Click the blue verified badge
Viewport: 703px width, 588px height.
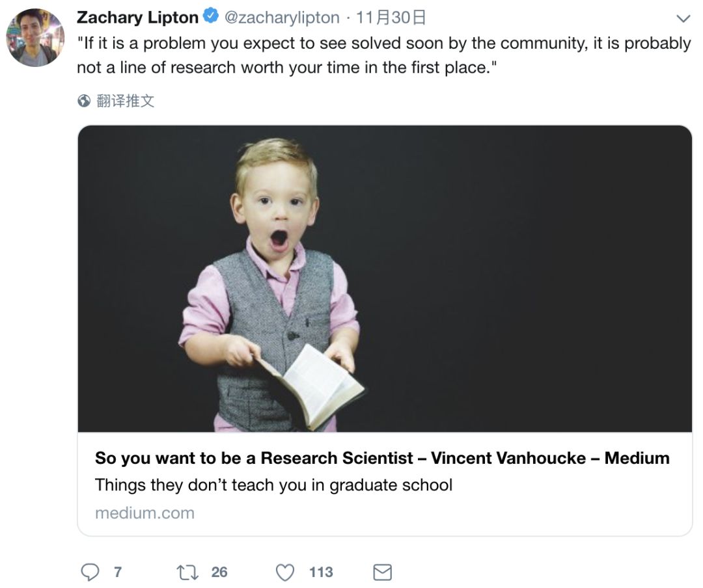click(x=211, y=17)
